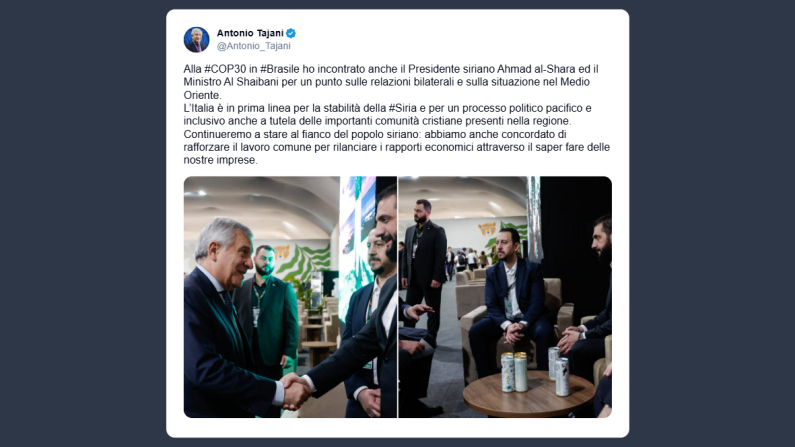This screenshot has height=447, width=795.
Task: Click the round wooden coffee table
Action: pos(529,395)
